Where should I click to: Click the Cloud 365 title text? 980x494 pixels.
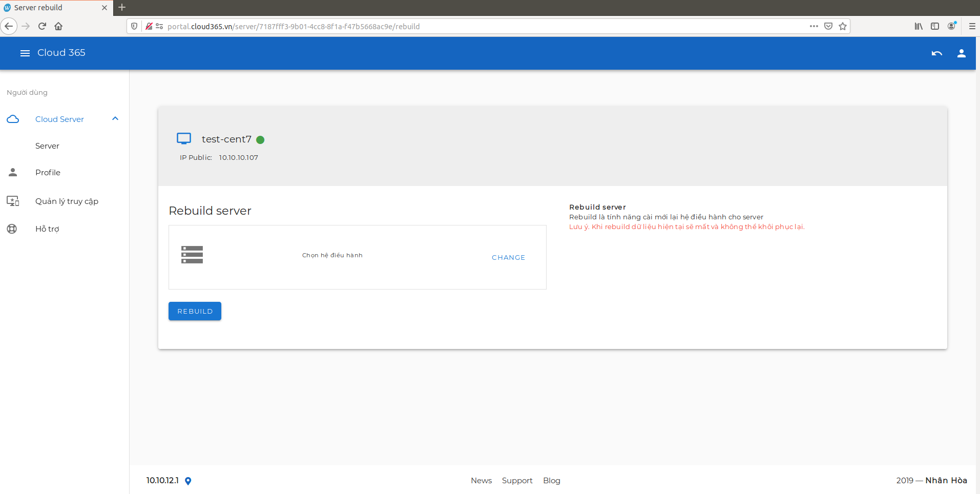pos(61,53)
